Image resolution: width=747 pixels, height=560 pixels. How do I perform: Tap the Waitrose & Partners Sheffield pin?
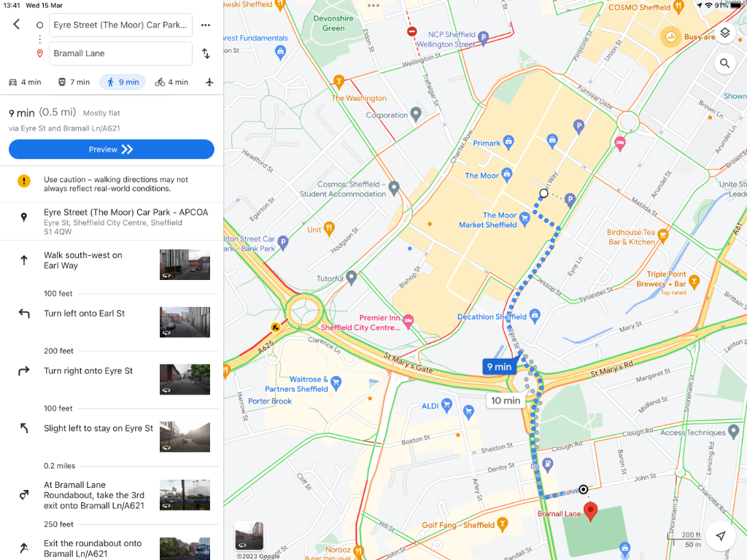click(x=336, y=383)
